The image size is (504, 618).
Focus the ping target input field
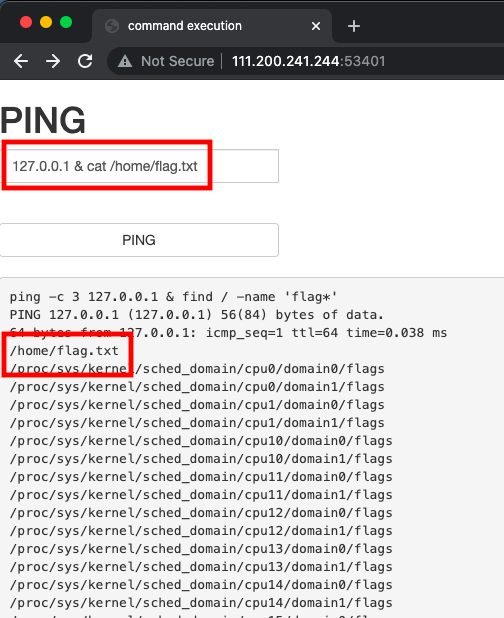coord(139,166)
